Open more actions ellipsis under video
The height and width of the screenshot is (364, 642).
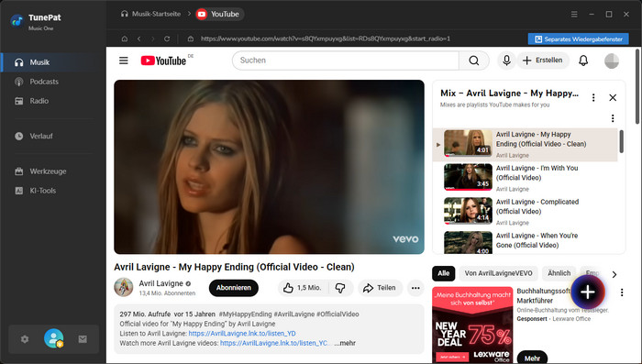pyautogui.click(x=415, y=288)
